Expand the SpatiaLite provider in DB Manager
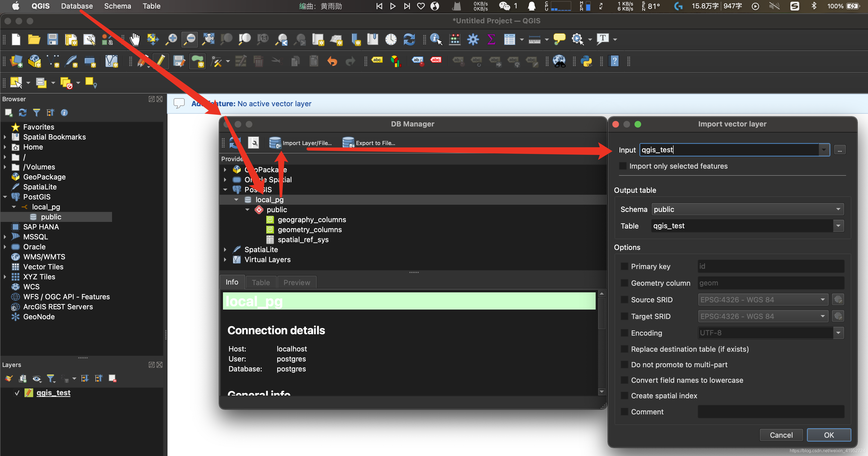This screenshot has height=456, width=868. [x=225, y=250]
